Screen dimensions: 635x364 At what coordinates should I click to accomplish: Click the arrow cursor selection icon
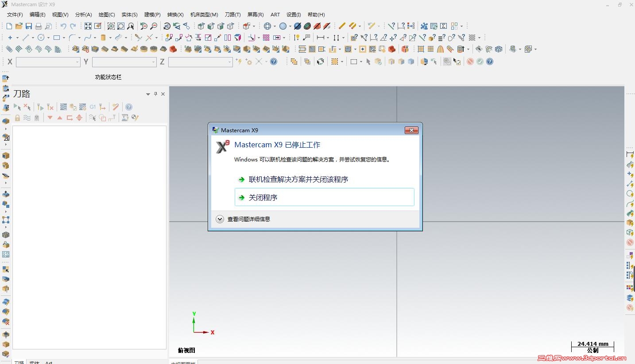(368, 61)
